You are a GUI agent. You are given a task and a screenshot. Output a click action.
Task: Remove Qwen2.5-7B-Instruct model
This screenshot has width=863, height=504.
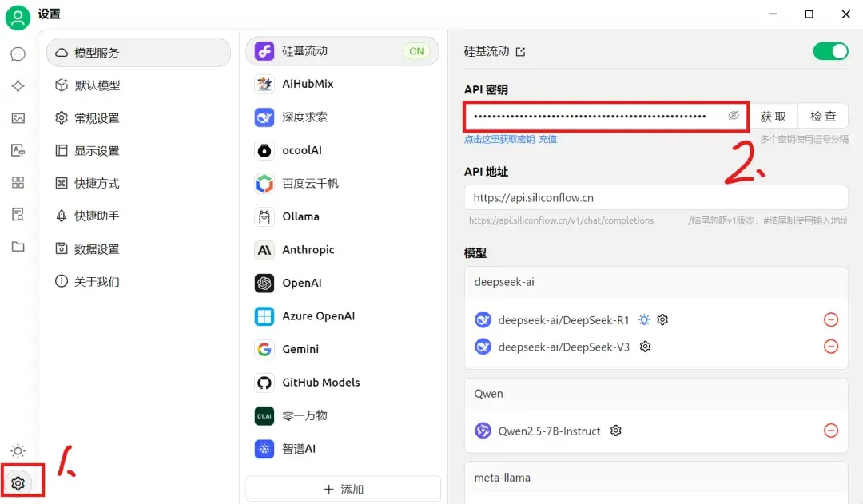831,431
